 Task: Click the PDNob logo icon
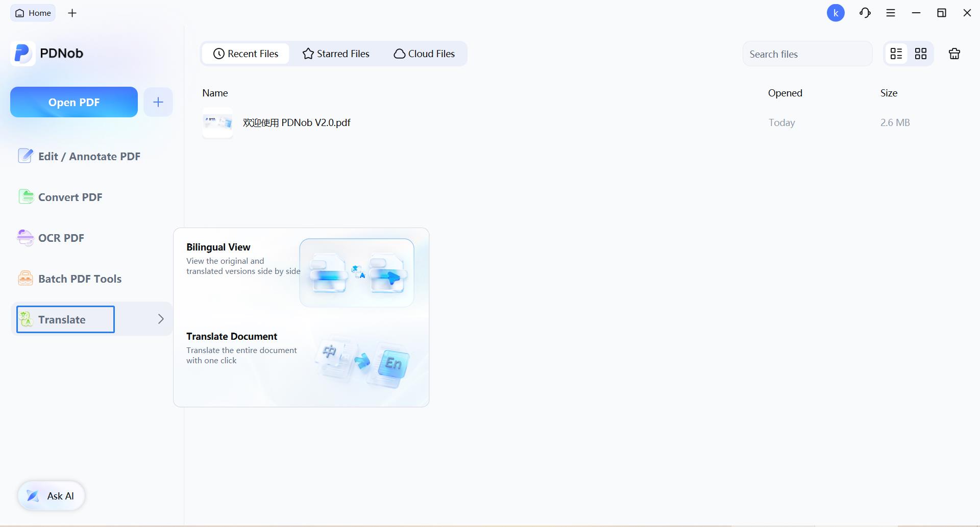coord(22,54)
